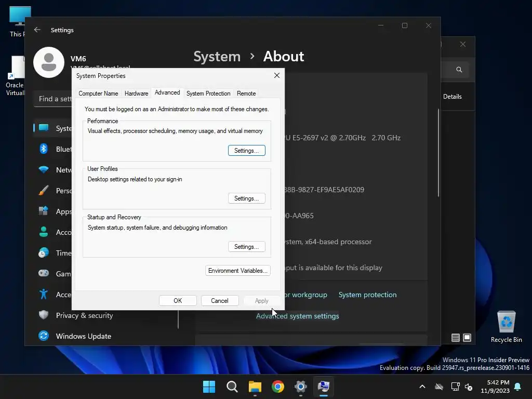Open taskbar Search
Screen dimensions: 532x399
[x=232, y=387]
